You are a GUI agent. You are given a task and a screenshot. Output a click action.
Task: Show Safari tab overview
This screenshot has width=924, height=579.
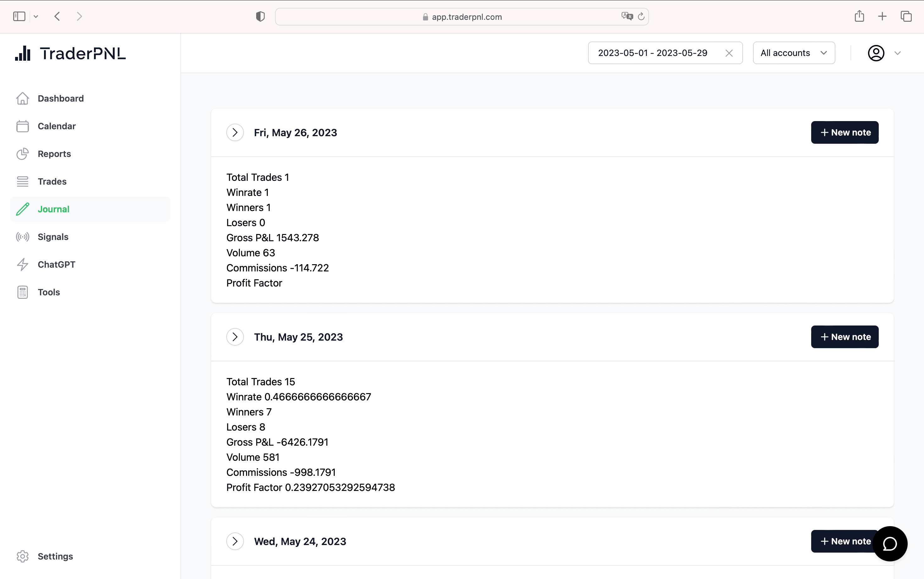click(x=906, y=16)
